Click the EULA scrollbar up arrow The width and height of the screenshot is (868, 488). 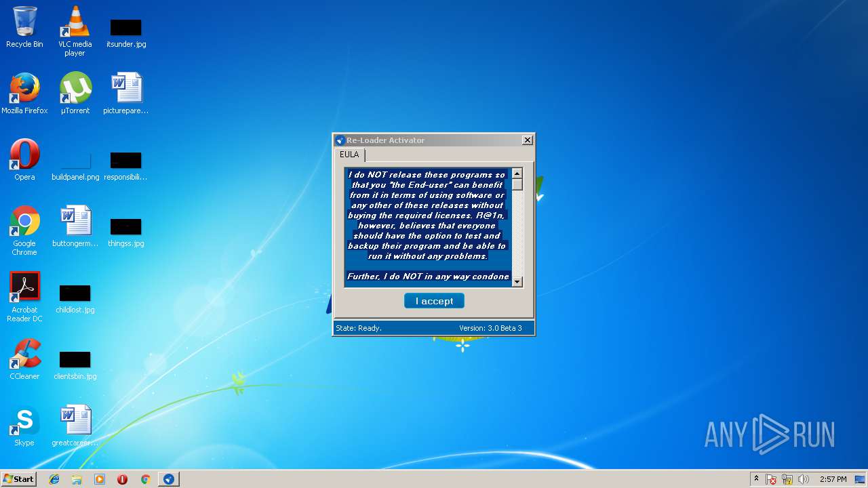coord(517,174)
